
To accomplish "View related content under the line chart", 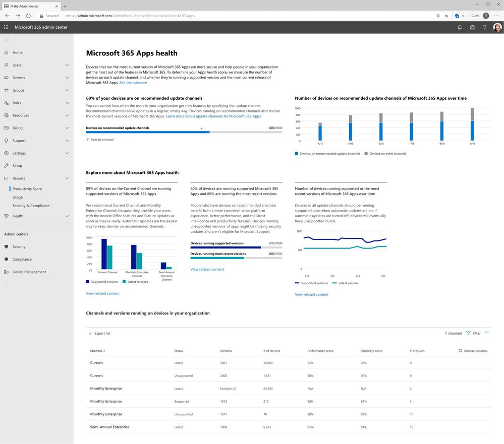I will [x=311, y=294].
